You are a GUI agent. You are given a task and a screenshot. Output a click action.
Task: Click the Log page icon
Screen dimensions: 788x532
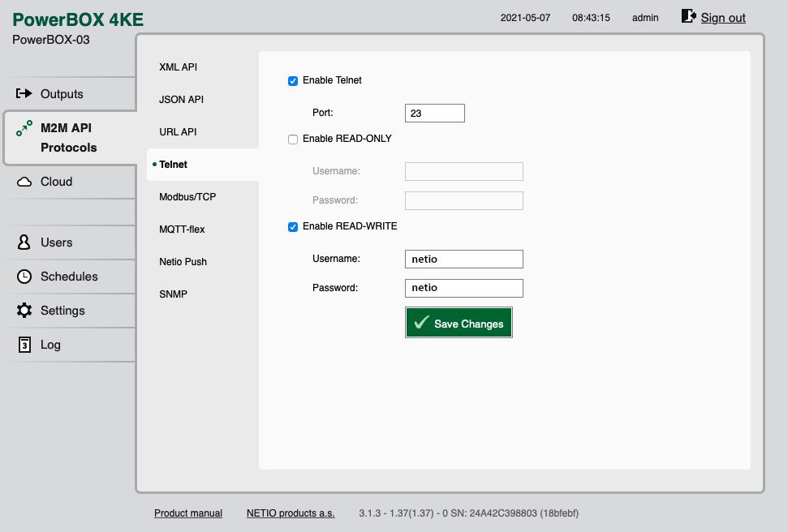pyautogui.click(x=24, y=345)
